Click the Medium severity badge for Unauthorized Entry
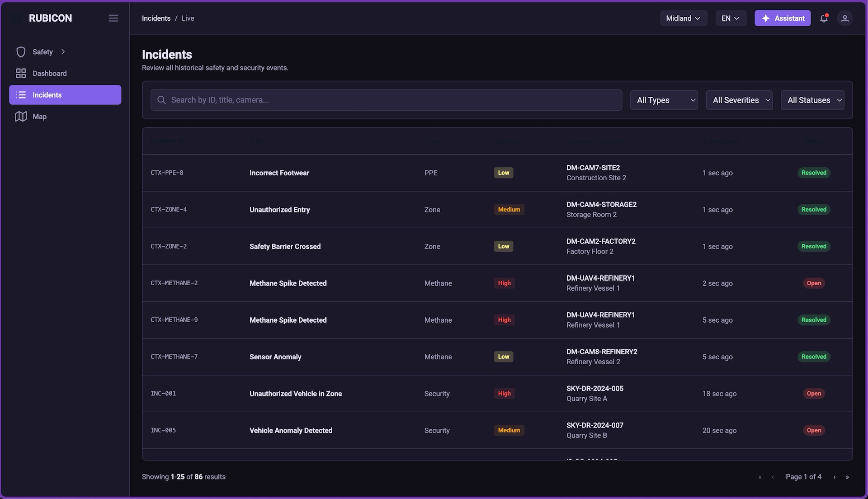The image size is (868, 499). [x=509, y=210]
